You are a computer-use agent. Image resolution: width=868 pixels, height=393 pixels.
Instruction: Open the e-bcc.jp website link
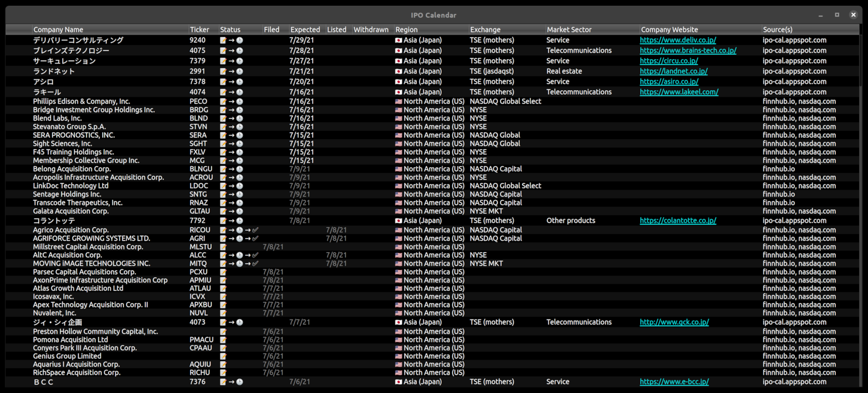[674, 382]
